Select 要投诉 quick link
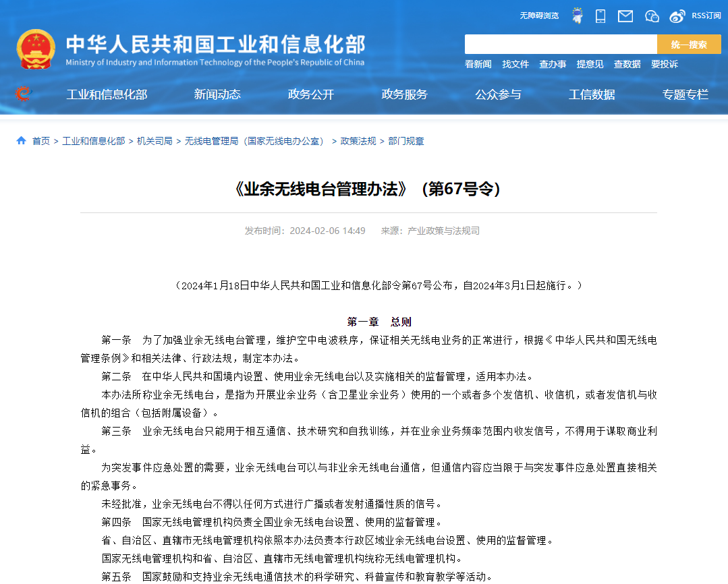728x584 pixels. pos(665,64)
